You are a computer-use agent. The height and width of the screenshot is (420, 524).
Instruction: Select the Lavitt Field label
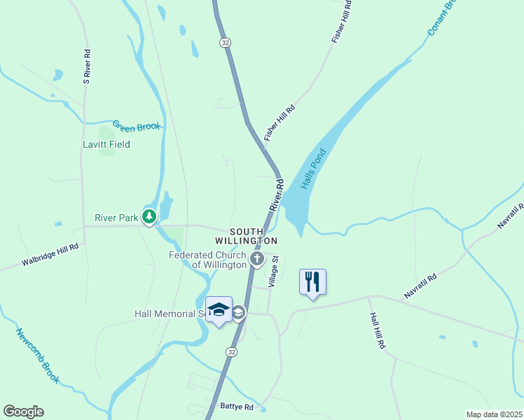click(106, 144)
